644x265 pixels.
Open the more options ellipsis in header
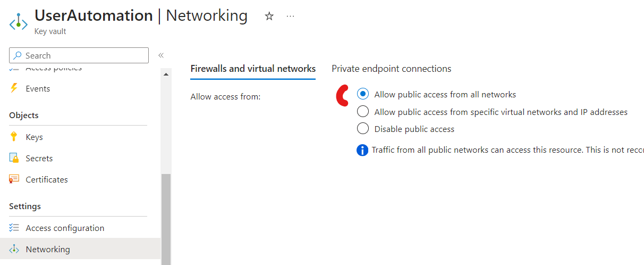coord(290,16)
